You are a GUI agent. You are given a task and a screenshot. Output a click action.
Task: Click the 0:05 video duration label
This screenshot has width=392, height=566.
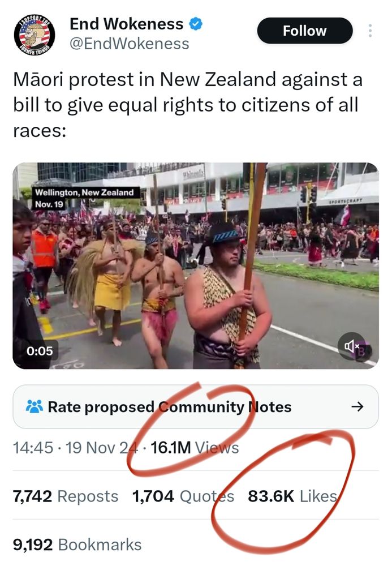pyautogui.click(x=40, y=350)
